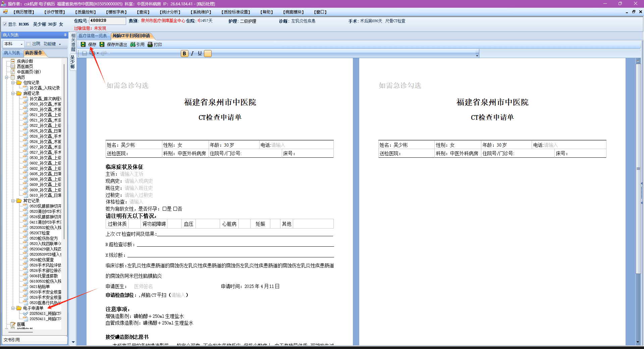Click the 住院记录 folder icon
The width and height of the screenshot is (644, 349).
pyautogui.click(x=19, y=83)
